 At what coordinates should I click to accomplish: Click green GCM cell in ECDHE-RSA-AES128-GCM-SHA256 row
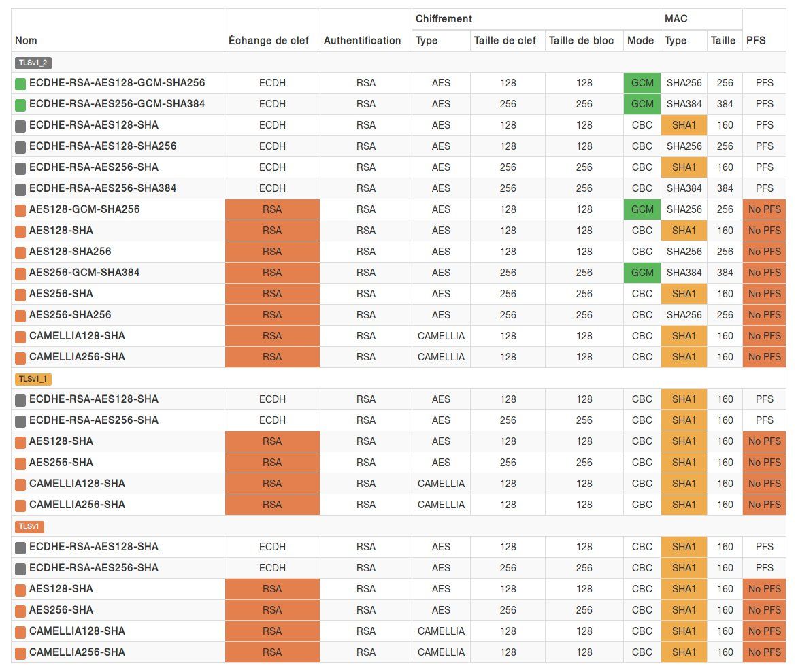642,84
